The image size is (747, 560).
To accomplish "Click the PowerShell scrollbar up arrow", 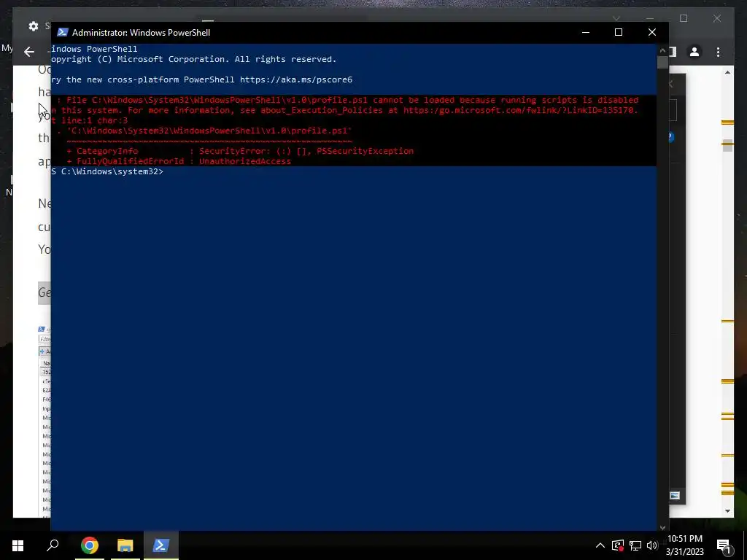I will click(x=662, y=50).
